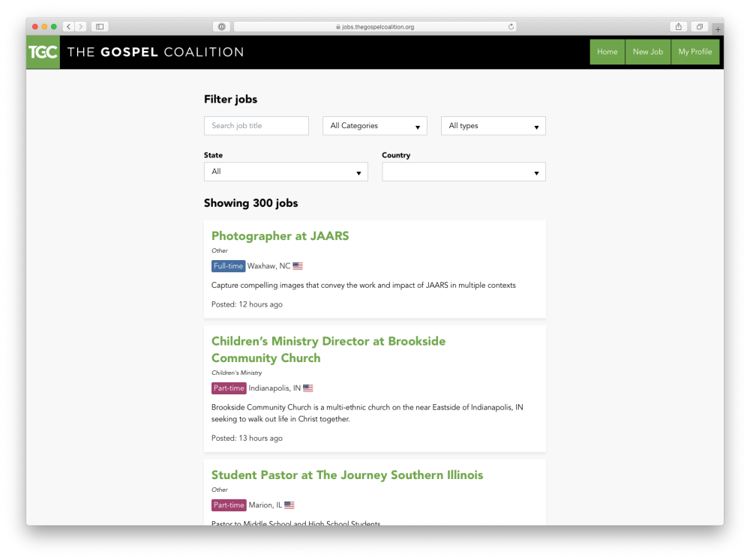Viewport: 750px width, 560px height.
Task: Expand the All types dropdown
Action: (x=493, y=125)
